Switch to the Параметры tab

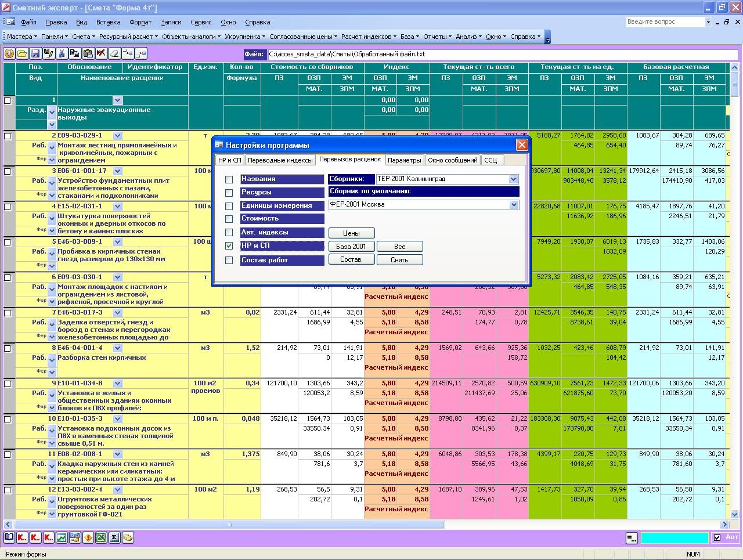tap(404, 160)
